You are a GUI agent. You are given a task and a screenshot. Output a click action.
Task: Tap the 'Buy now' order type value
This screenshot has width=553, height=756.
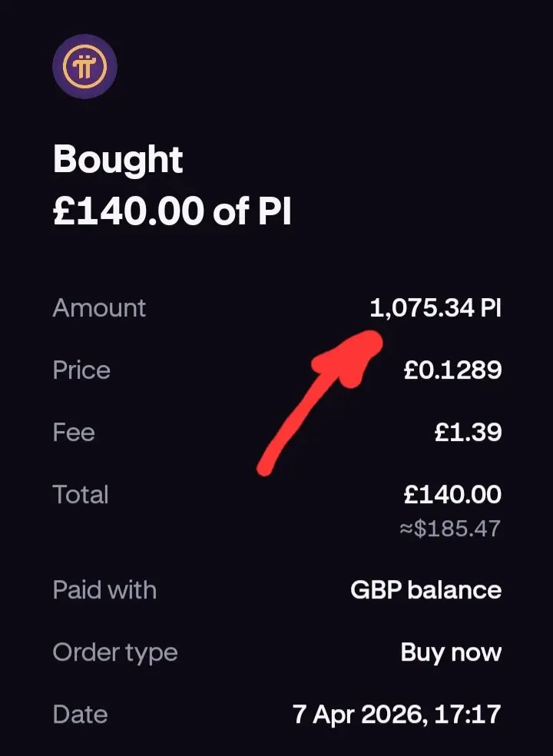(451, 652)
